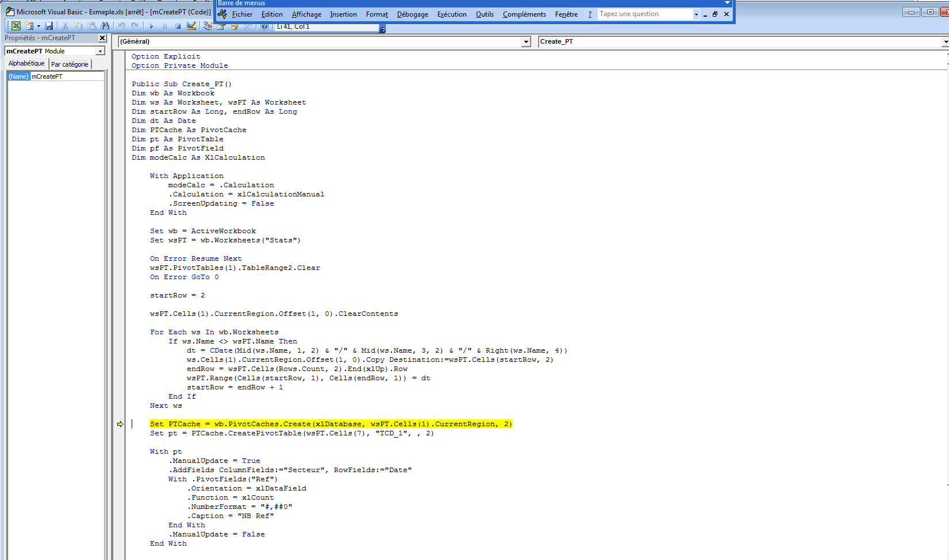Switch to the Par catégorie tab
Screen dimensions: 949x560
click(x=70, y=64)
